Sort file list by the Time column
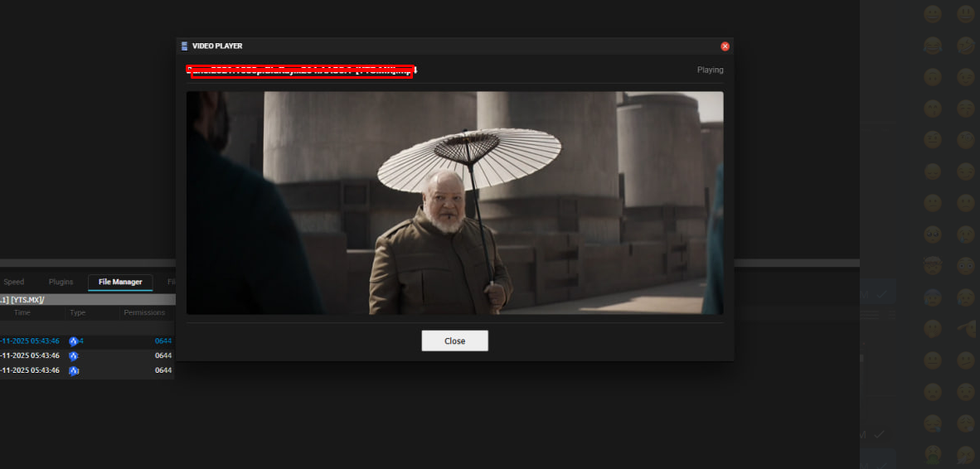 pyautogui.click(x=22, y=312)
